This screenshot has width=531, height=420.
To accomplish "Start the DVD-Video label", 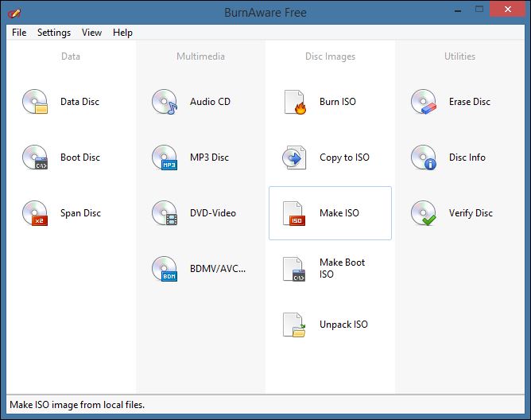I will click(213, 213).
